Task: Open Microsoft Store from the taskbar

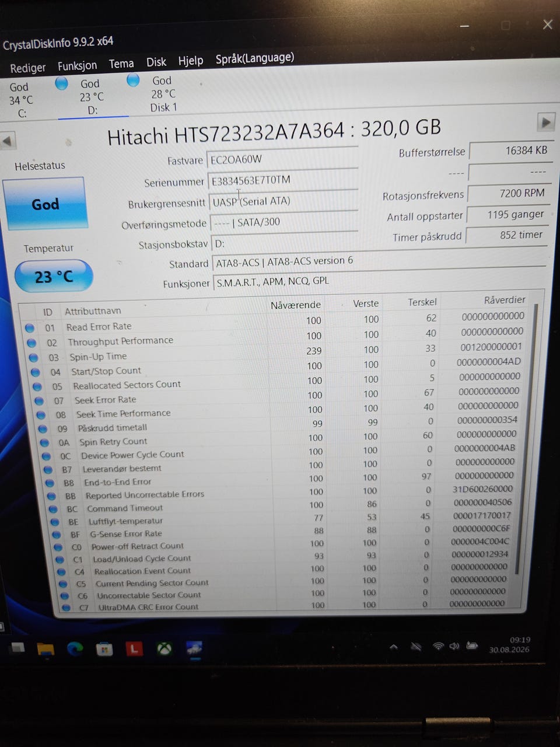Action: (104, 648)
